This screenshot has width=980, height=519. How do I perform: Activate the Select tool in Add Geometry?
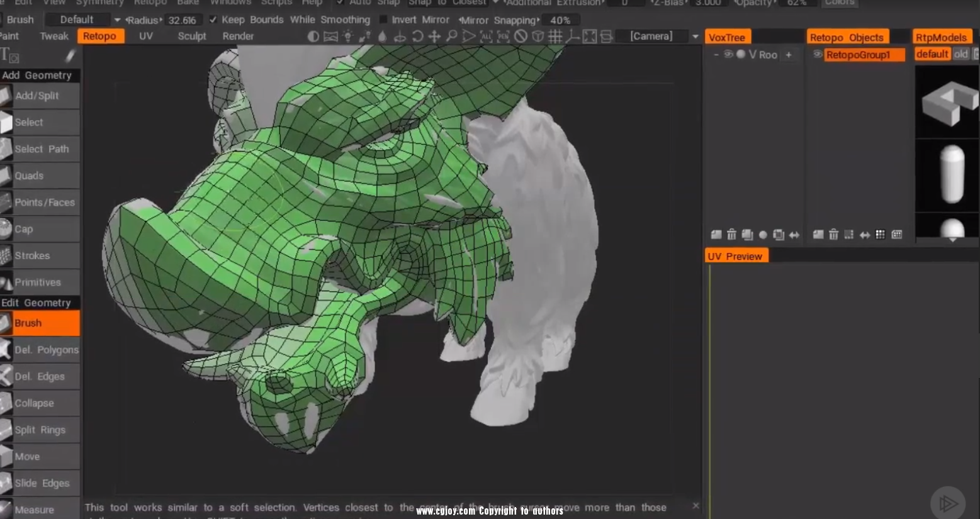coord(40,122)
